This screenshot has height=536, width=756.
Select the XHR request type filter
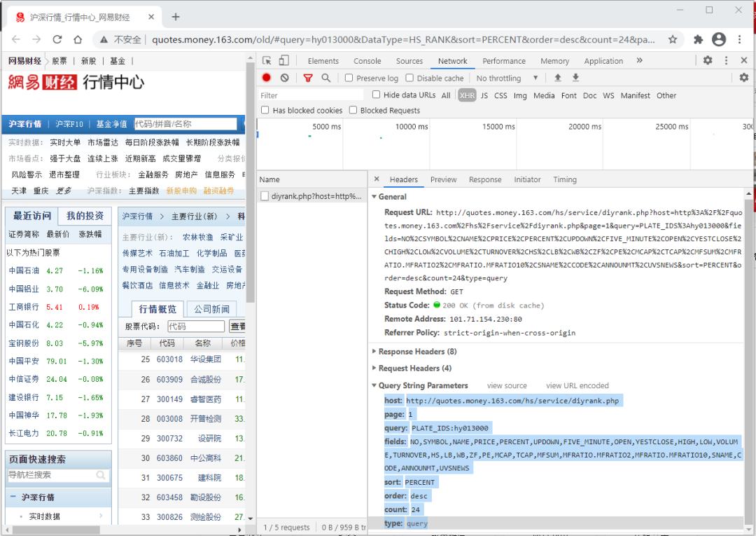coord(467,95)
